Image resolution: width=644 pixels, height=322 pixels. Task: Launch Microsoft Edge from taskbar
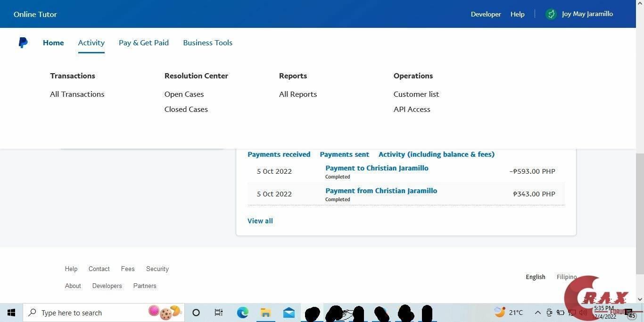pyautogui.click(x=243, y=313)
